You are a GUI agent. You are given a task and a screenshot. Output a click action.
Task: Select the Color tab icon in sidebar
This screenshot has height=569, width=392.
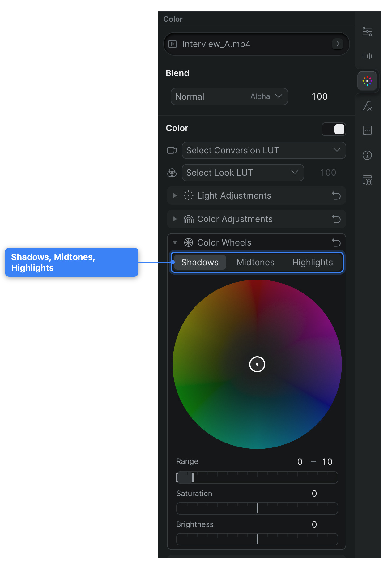point(367,81)
